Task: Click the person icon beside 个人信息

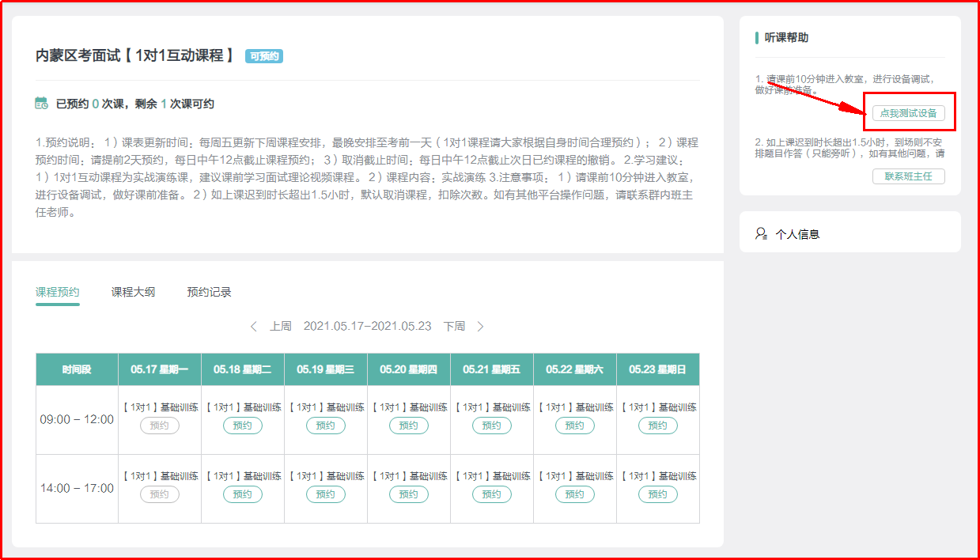Action: (761, 234)
